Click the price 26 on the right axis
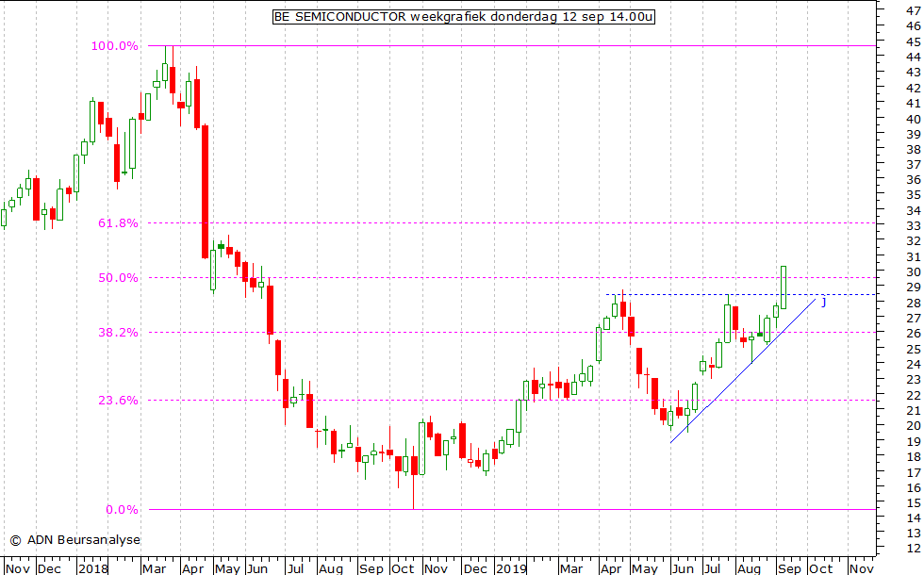This screenshot has height=575, width=924. 914,334
